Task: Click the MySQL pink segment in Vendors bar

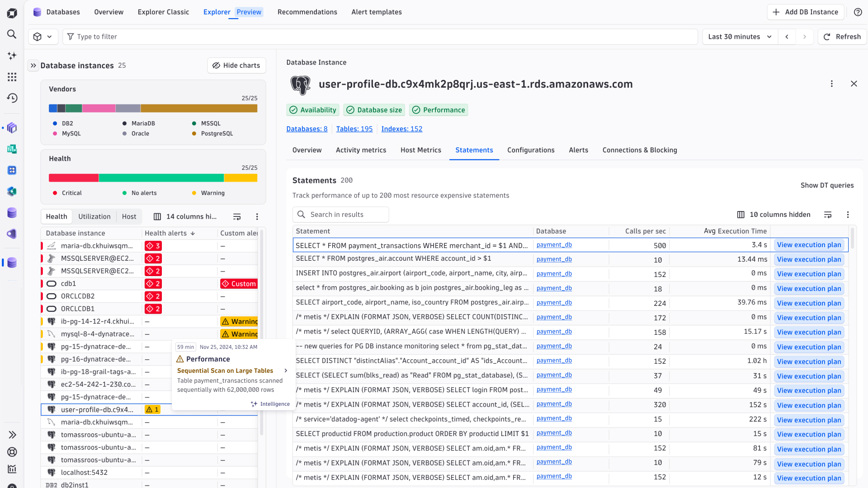Action: [99, 108]
